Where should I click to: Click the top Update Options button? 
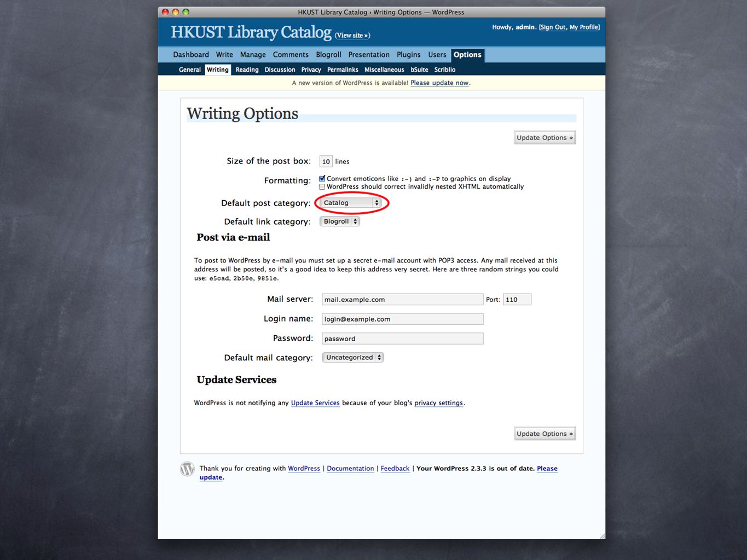click(x=545, y=138)
